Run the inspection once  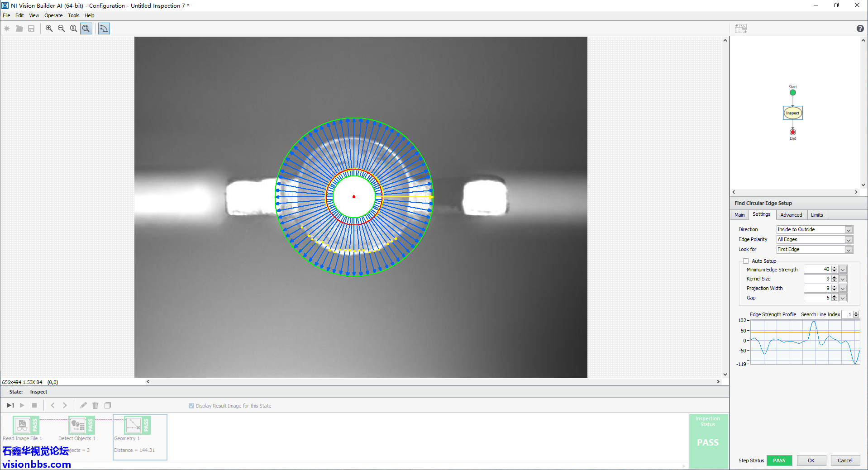tap(10, 405)
